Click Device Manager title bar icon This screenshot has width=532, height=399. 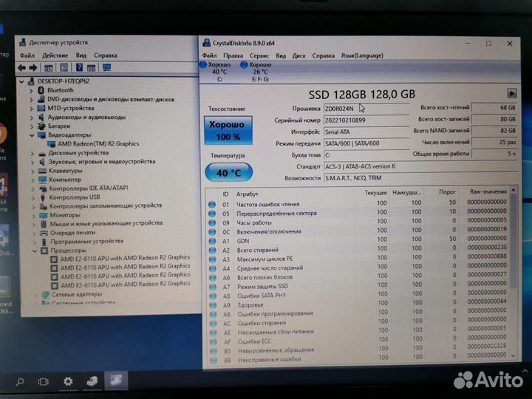click(x=23, y=42)
